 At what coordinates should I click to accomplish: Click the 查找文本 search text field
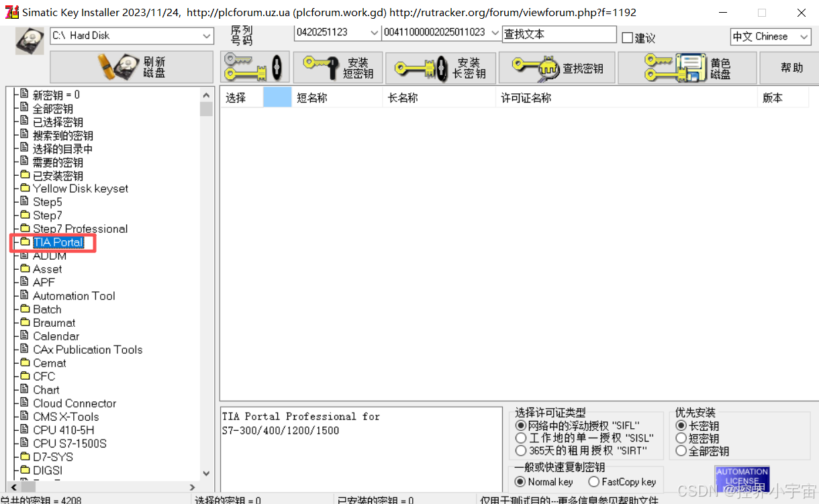(559, 34)
